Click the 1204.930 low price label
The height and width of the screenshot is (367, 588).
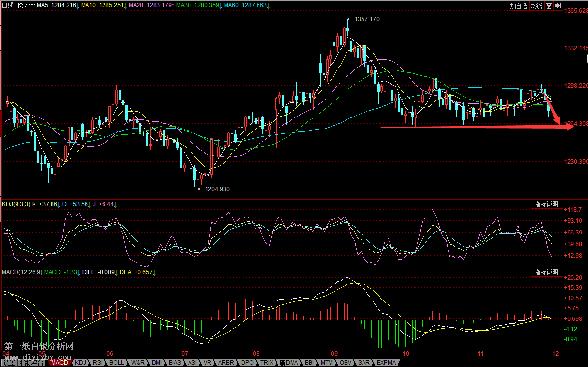tap(217, 189)
